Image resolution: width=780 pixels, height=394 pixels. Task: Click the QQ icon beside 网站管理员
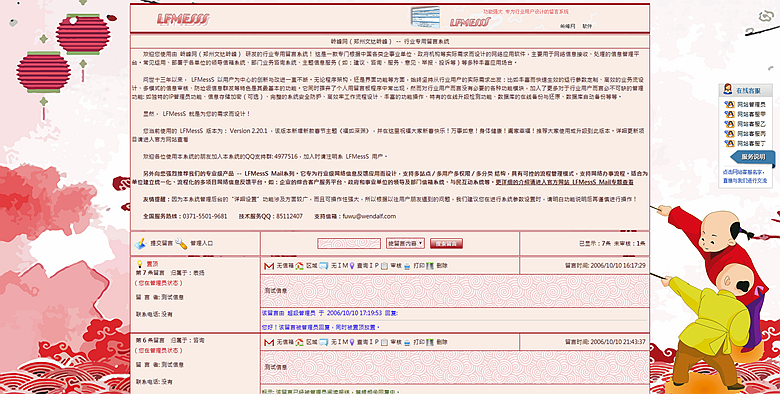pyautogui.click(x=729, y=104)
